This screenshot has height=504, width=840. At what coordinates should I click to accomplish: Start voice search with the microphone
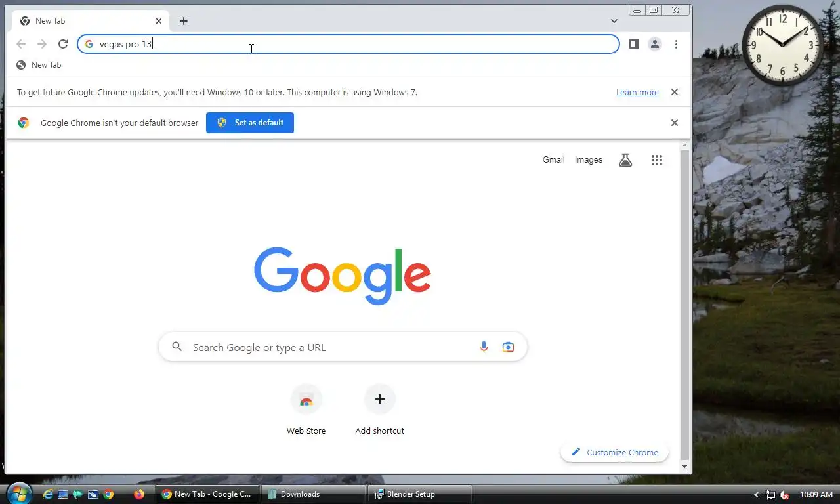click(x=484, y=347)
